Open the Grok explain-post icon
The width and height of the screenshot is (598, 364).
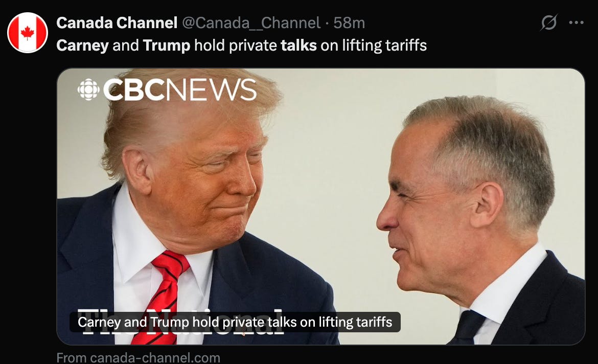(549, 22)
